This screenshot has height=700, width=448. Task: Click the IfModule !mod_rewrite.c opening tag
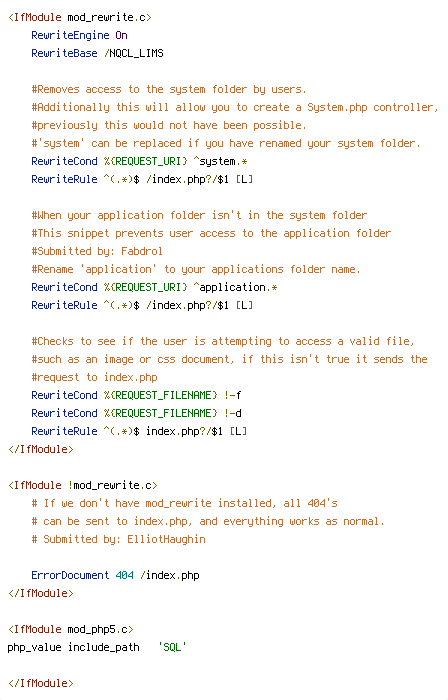tap(83, 485)
